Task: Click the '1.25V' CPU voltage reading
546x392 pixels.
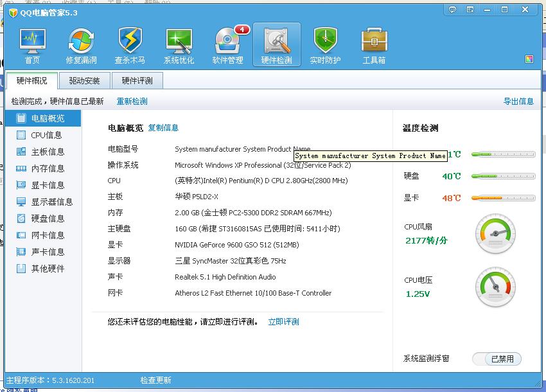Action: point(418,294)
